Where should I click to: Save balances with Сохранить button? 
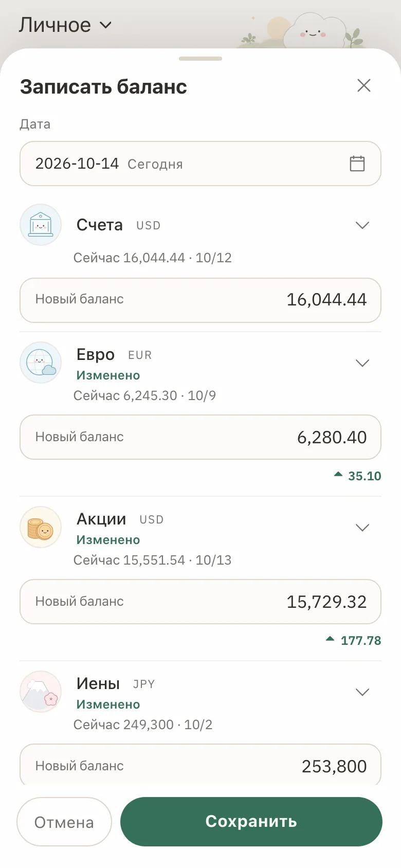[x=251, y=822]
